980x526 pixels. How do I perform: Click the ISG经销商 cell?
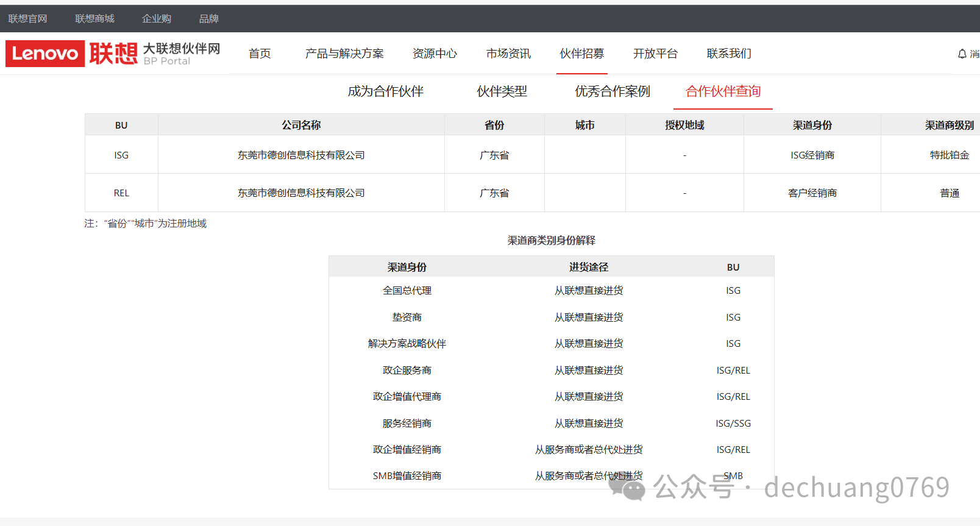[812, 155]
